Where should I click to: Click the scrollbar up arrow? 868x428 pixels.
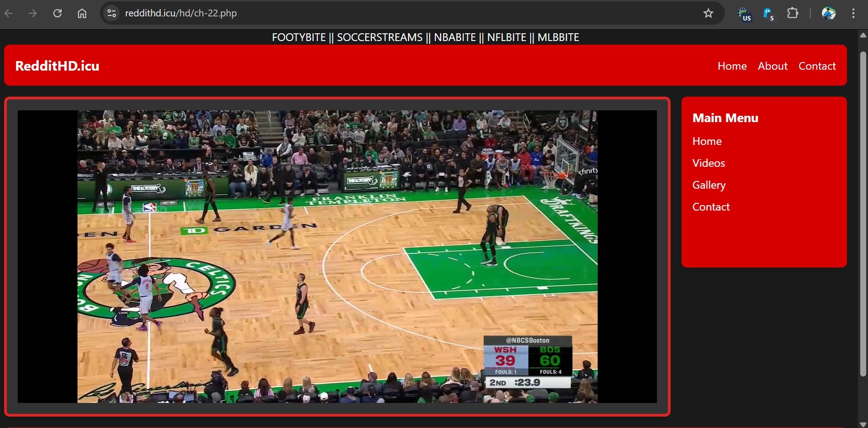pyautogui.click(x=863, y=35)
